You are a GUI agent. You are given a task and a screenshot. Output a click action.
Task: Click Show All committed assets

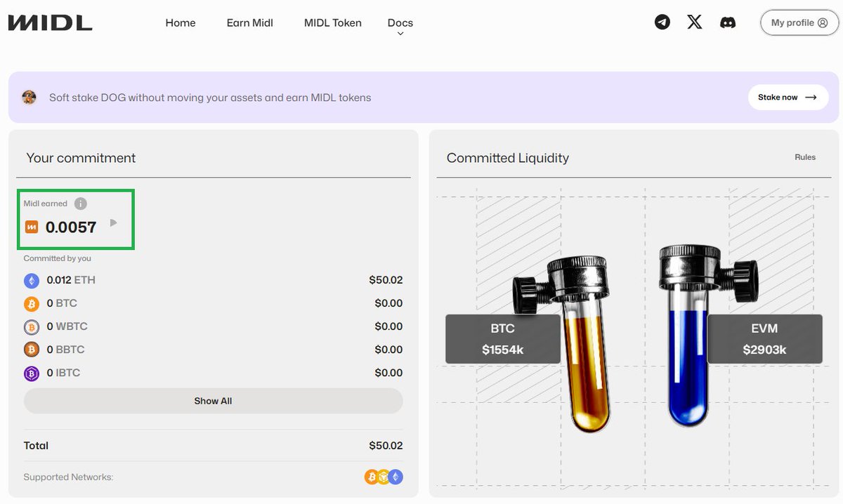(x=213, y=401)
